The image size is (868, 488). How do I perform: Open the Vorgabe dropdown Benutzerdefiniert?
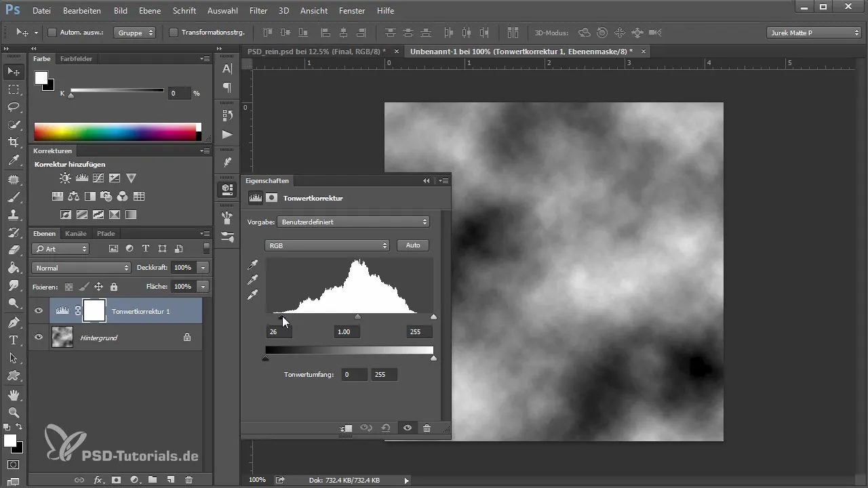(353, 222)
